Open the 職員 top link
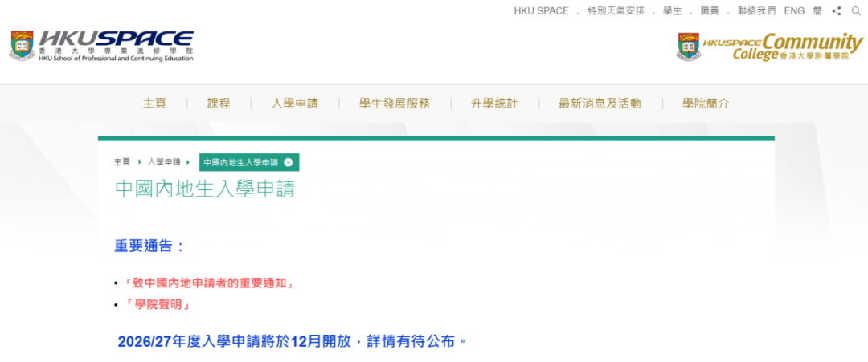 (710, 11)
